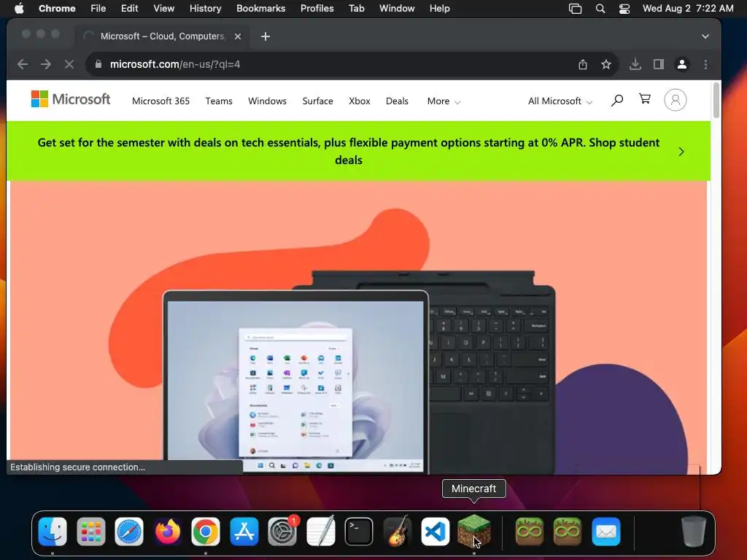The height and width of the screenshot is (560, 747).
Task: Open the Apple menu
Action: [19, 8]
